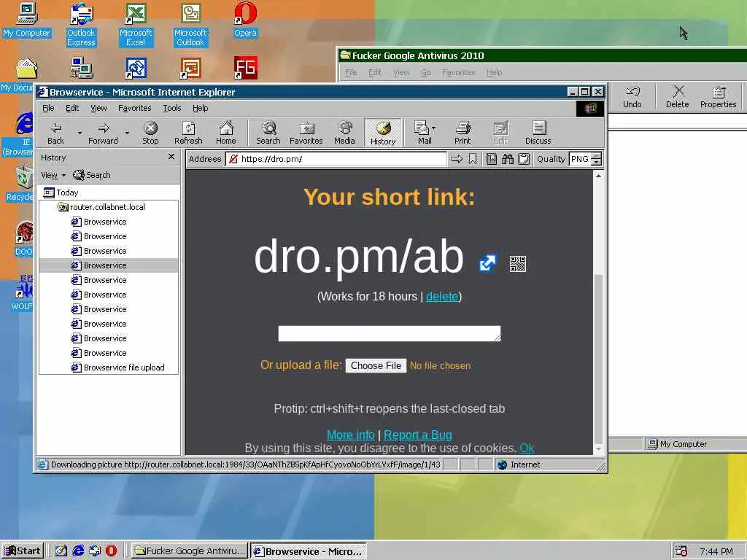Open the Tools menu in Internet Explorer
747x560 pixels.
coord(172,108)
